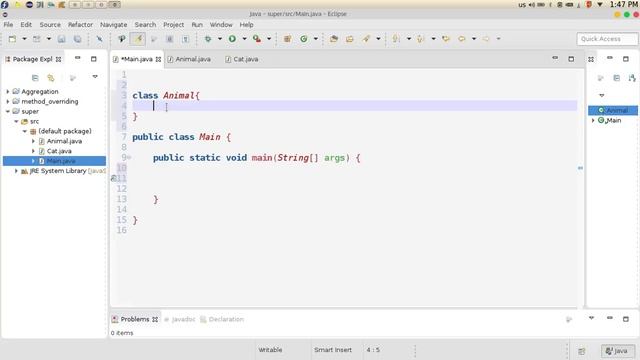Open the Refactor menu
Image resolution: width=640 pixels, height=360 pixels.
tap(80, 24)
